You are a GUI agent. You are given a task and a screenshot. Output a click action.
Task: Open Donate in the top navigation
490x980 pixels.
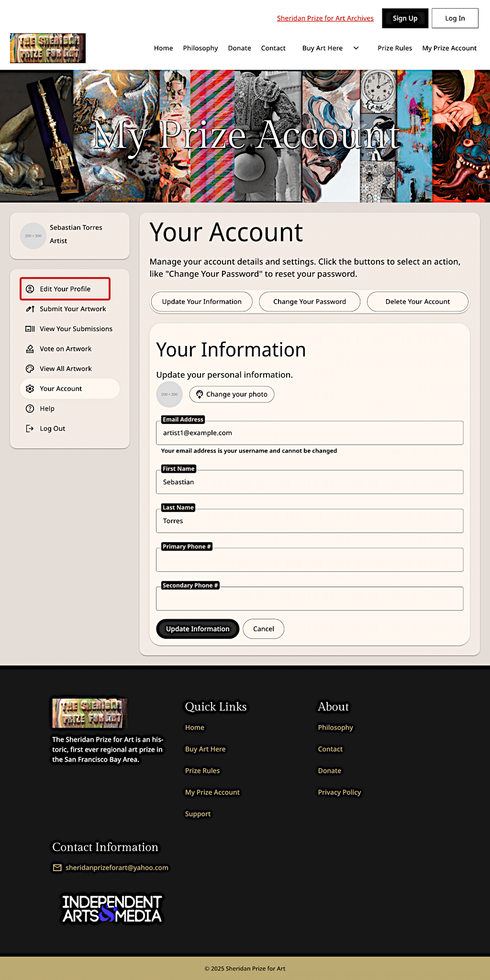tap(240, 48)
